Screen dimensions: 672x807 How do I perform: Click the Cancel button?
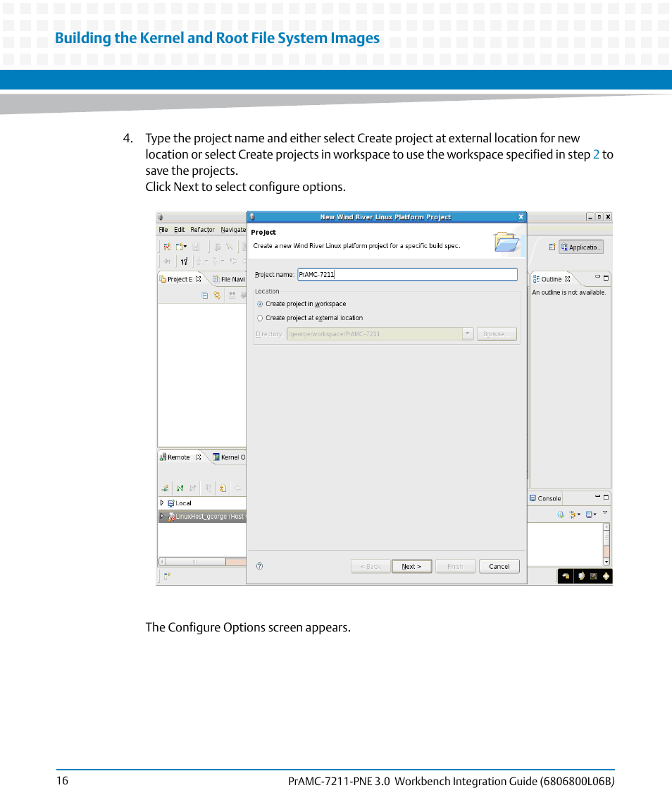[x=499, y=566]
